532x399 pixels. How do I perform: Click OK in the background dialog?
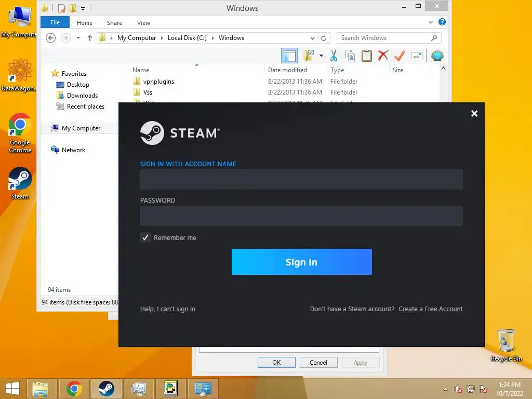pyautogui.click(x=276, y=362)
